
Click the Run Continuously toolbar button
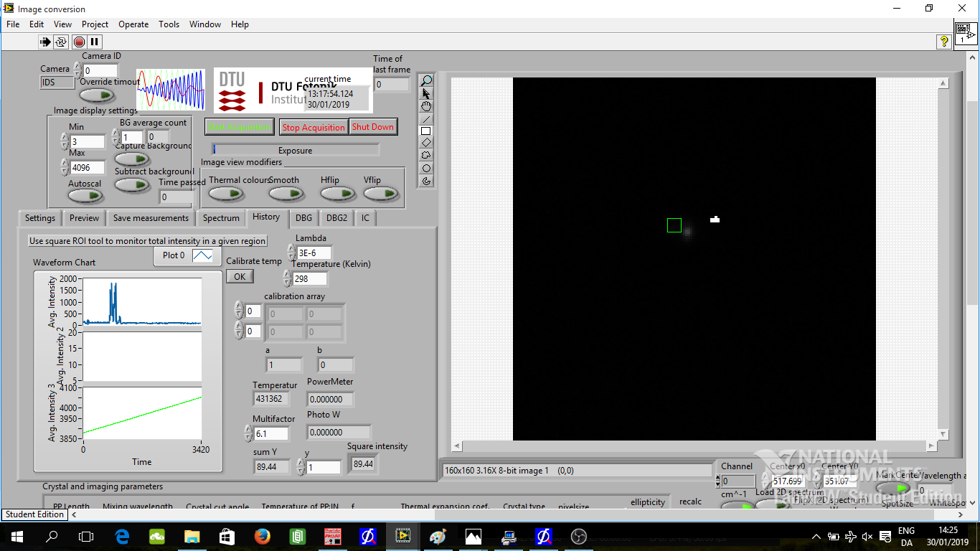[x=61, y=42]
